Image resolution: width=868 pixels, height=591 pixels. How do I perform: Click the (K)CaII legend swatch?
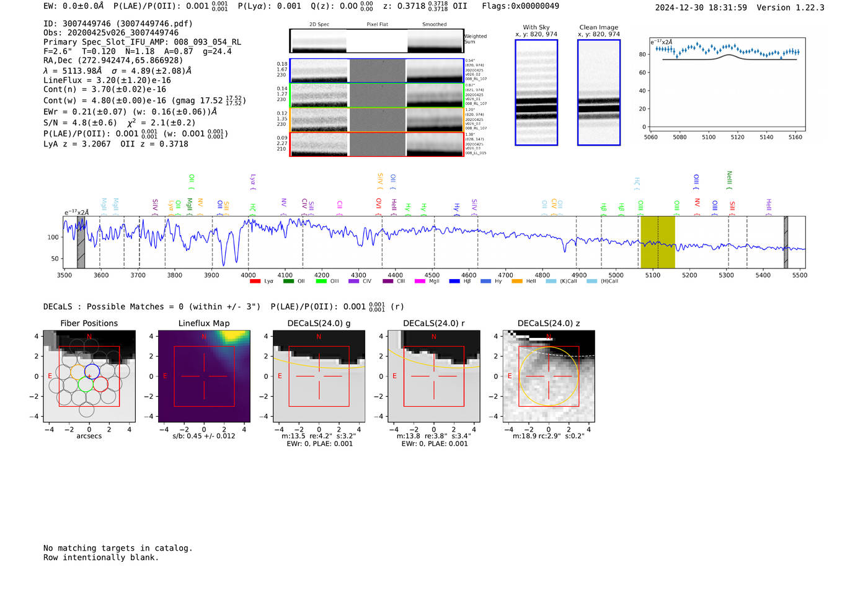(551, 282)
